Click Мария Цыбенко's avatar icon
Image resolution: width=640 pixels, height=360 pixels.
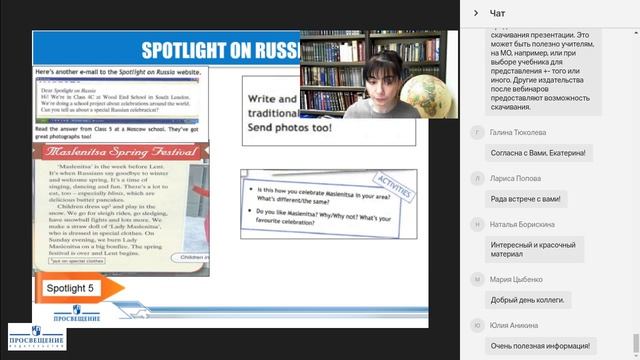[x=477, y=279]
